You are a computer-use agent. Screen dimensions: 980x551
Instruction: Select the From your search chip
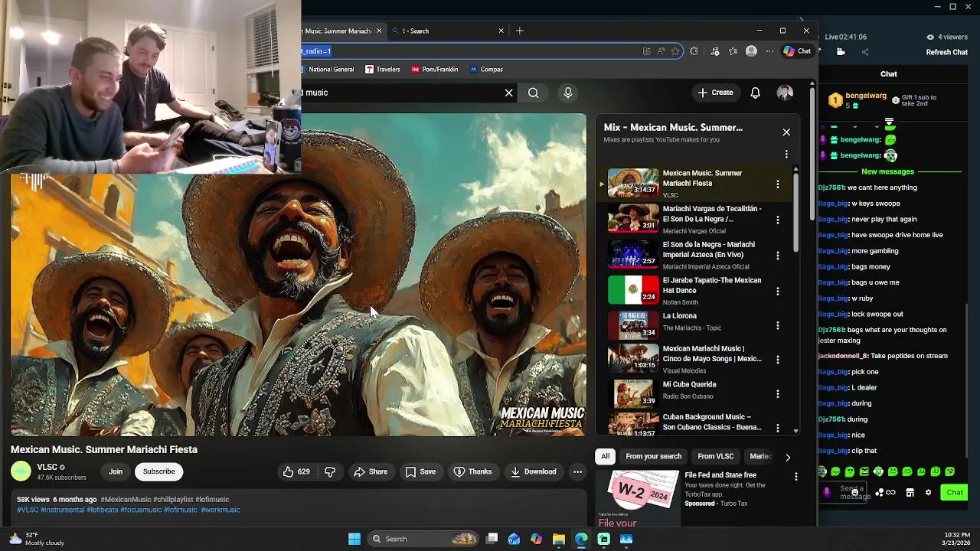pos(653,456)
